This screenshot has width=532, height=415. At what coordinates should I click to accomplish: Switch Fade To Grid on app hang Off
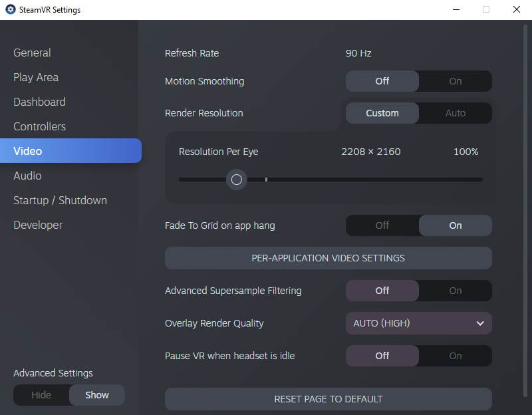point(382,225)
